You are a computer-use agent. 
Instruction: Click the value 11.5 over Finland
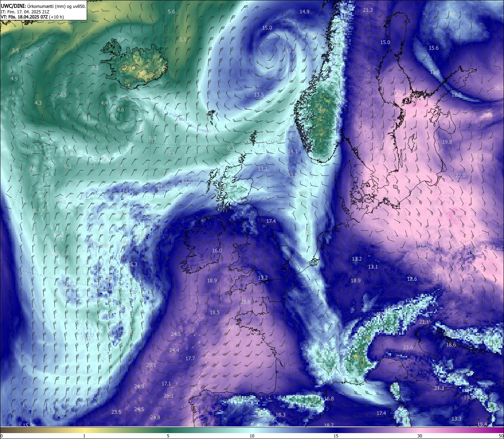click(435, 72)
